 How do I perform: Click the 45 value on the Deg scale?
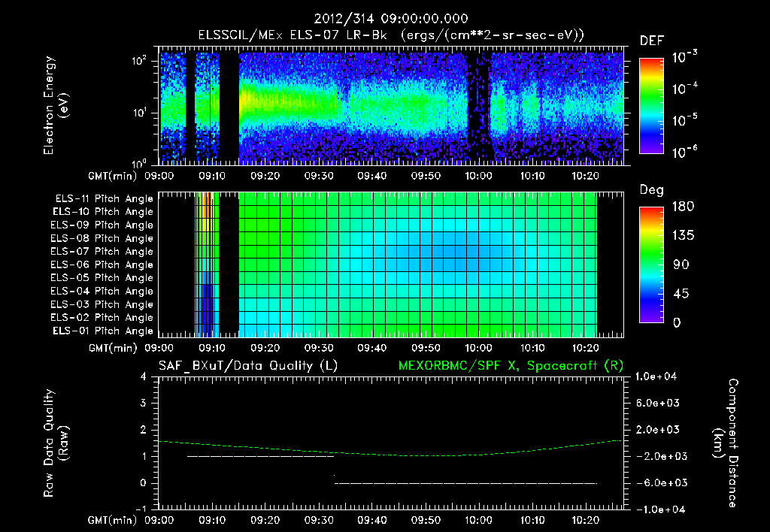click(x=683, y=294)
